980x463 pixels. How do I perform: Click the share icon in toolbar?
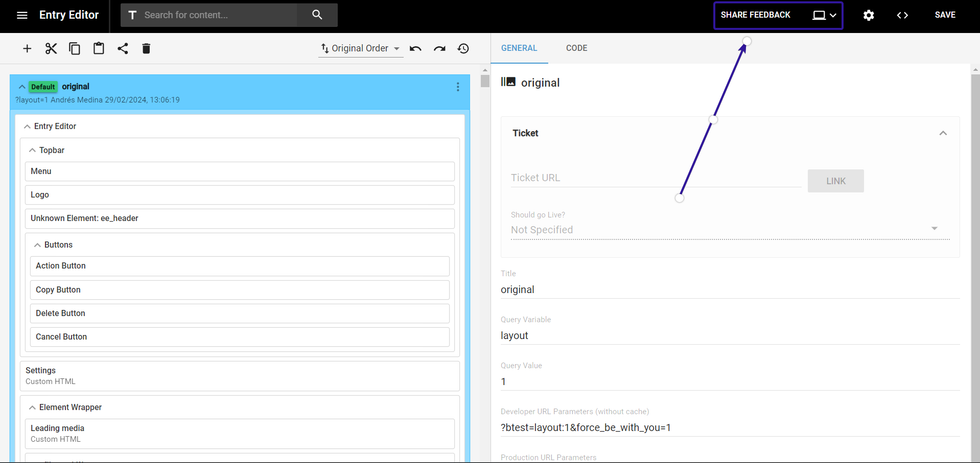click(123, 49)
